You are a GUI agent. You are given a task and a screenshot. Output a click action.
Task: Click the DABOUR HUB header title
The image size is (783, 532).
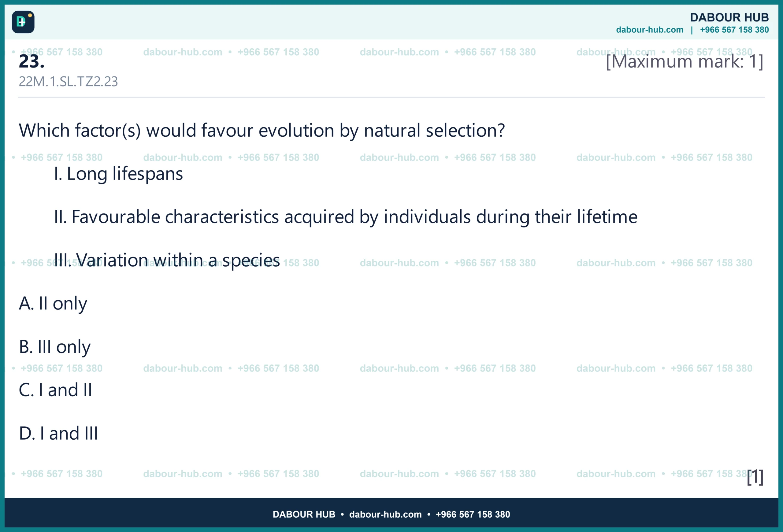click(729, 17)
